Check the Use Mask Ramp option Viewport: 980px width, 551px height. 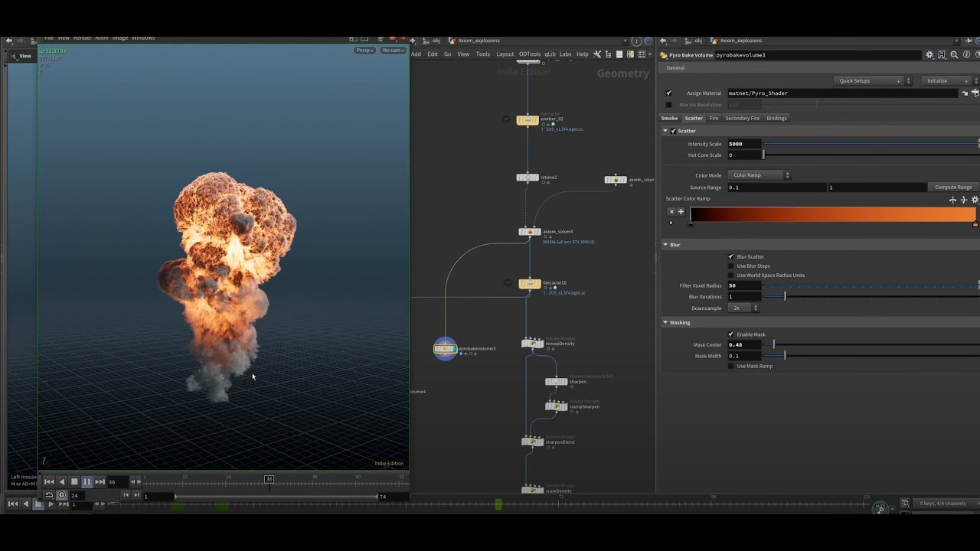click(730, 367)
